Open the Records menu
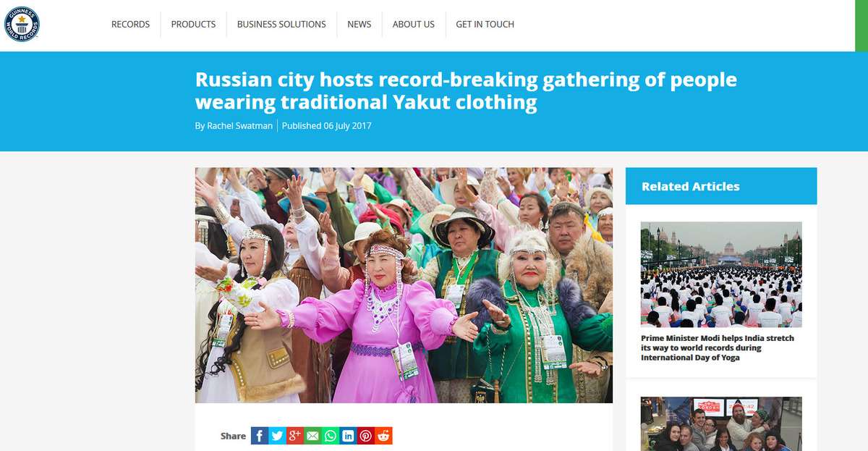This screenshot has width=868, height=451. click(x=130, y=24)
